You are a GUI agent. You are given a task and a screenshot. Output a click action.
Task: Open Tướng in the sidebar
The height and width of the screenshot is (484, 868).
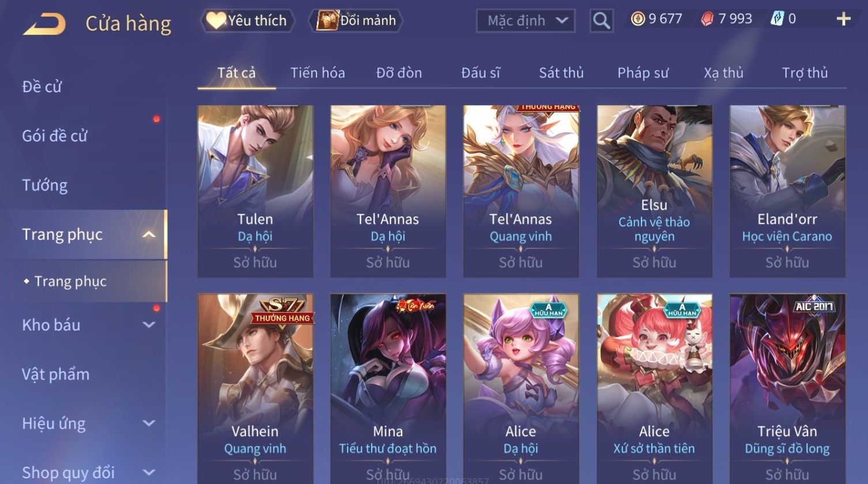tap(45, 185)
